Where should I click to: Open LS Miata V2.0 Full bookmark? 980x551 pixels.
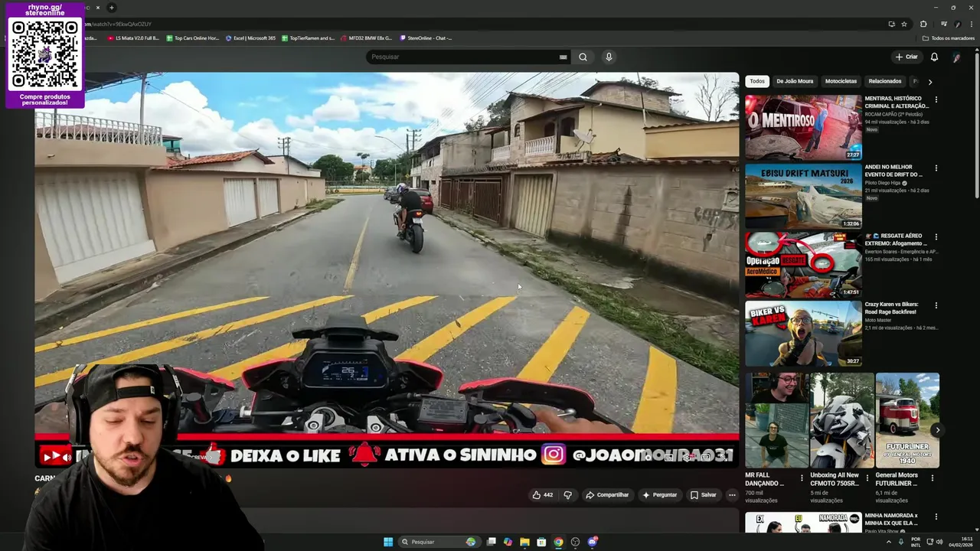coord(133,38)
